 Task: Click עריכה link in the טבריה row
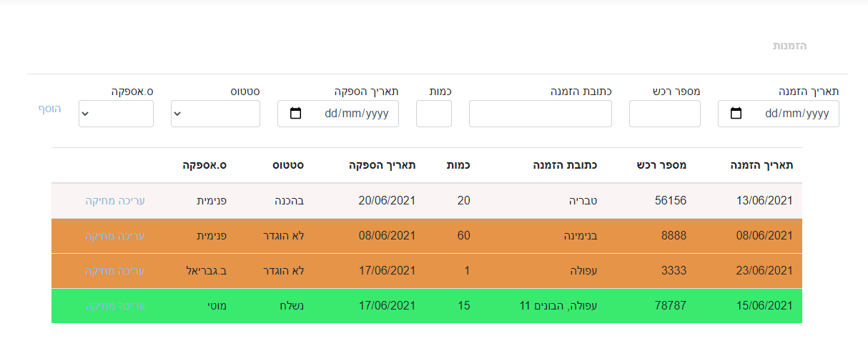(x=132, y=201)
